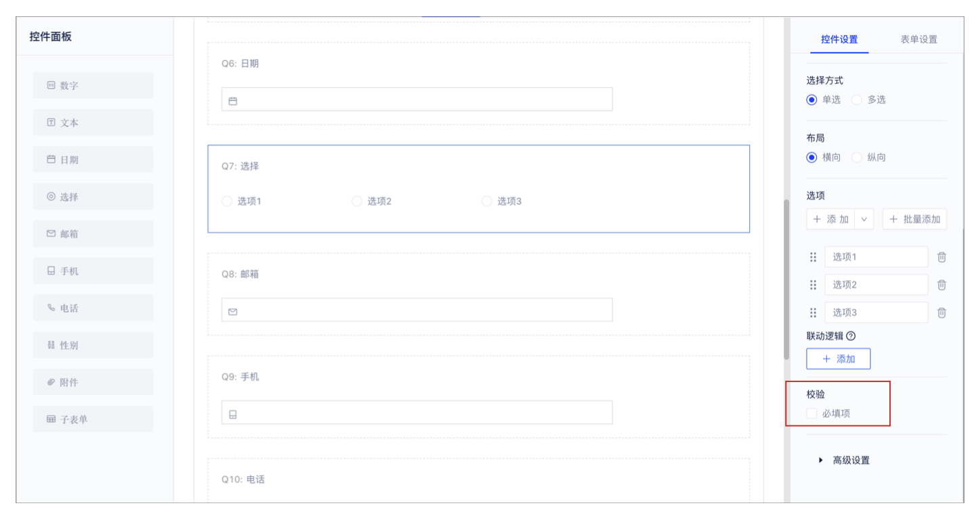The width and height of the screenshot is (980, 514).
Task: Click the drag handle icon for 选项1
Action: [814, 257]
